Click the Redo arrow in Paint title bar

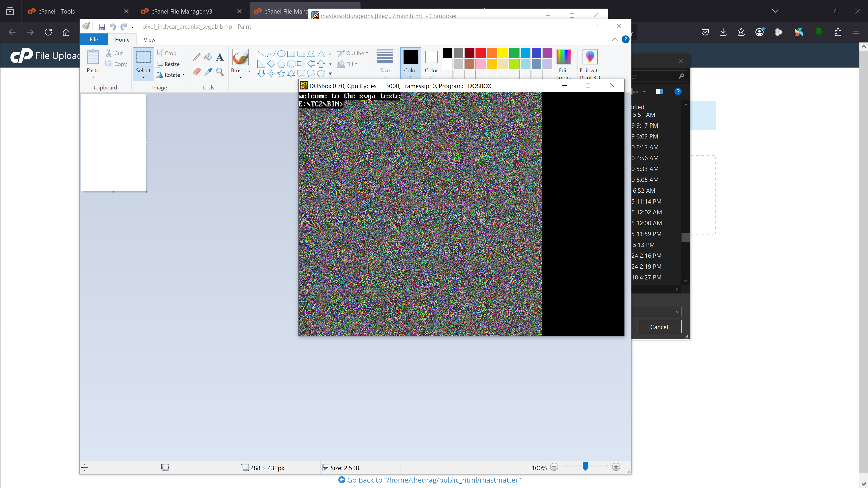point(124,27)
